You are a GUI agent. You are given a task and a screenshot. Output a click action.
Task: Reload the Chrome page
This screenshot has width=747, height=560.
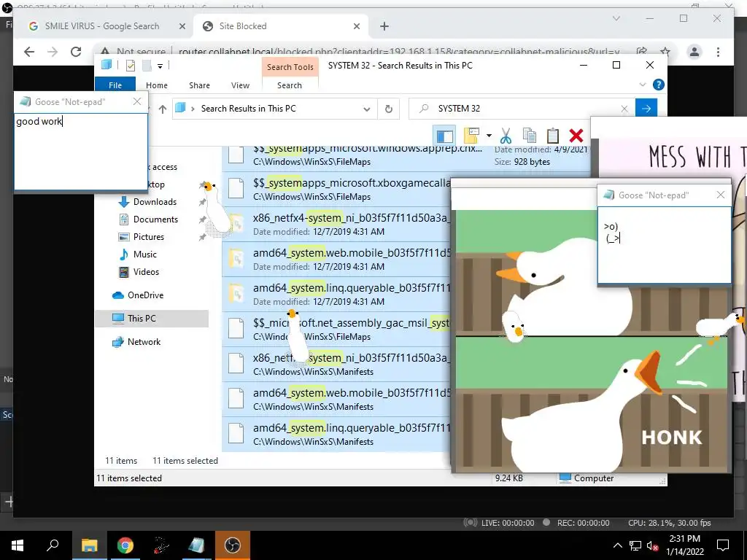[x=76, y=52]
